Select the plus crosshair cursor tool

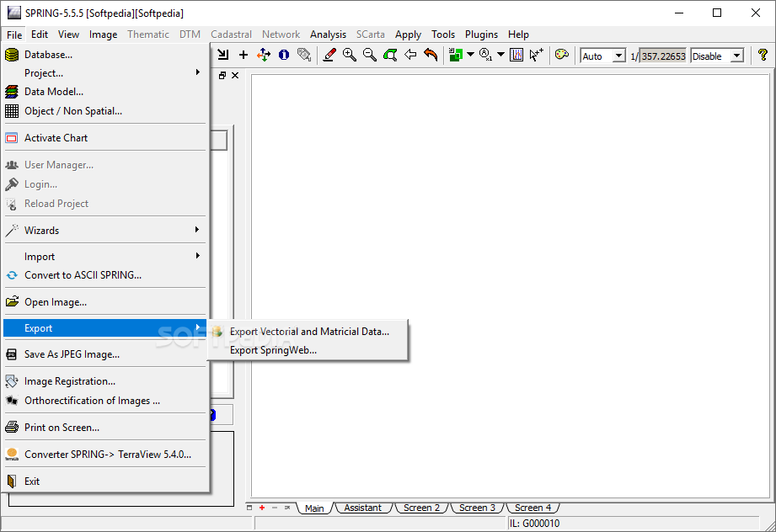[x=243, y=55]
